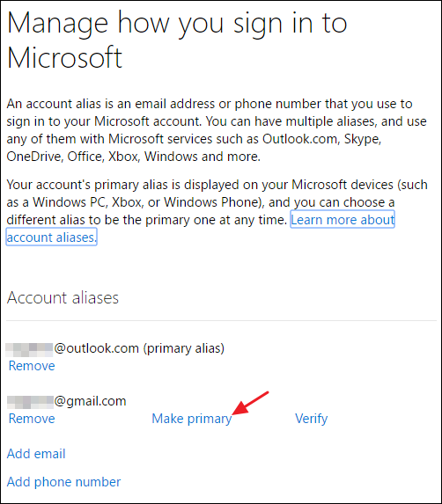
Task: Add a new email alias
Action: 36,454
